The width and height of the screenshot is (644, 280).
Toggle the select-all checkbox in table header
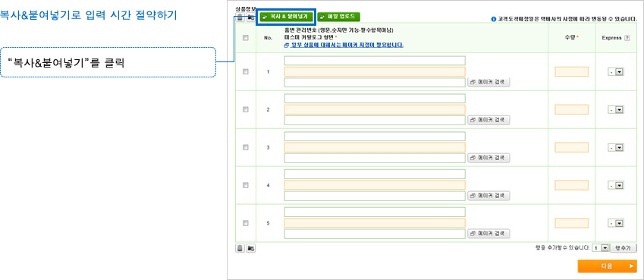246,38
